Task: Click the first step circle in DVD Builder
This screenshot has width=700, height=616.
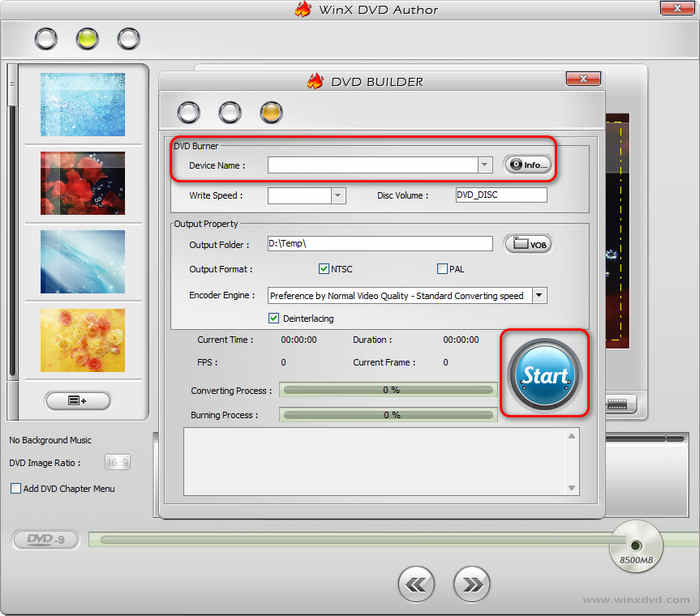Action: click(x=188, y=112)
